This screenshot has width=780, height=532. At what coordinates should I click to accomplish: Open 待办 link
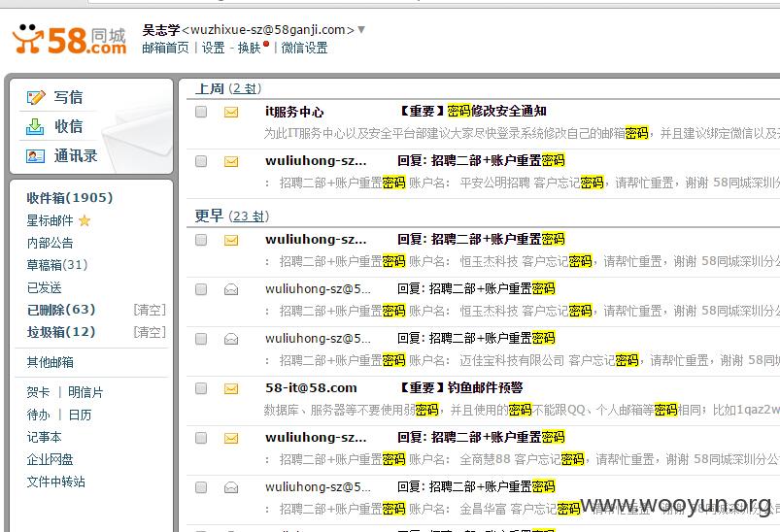[38, 415]
